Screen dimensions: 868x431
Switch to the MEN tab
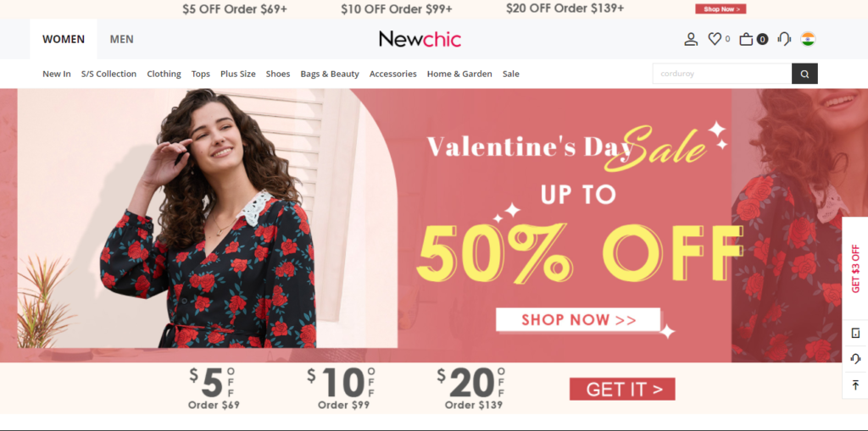[x=122, y=39]
